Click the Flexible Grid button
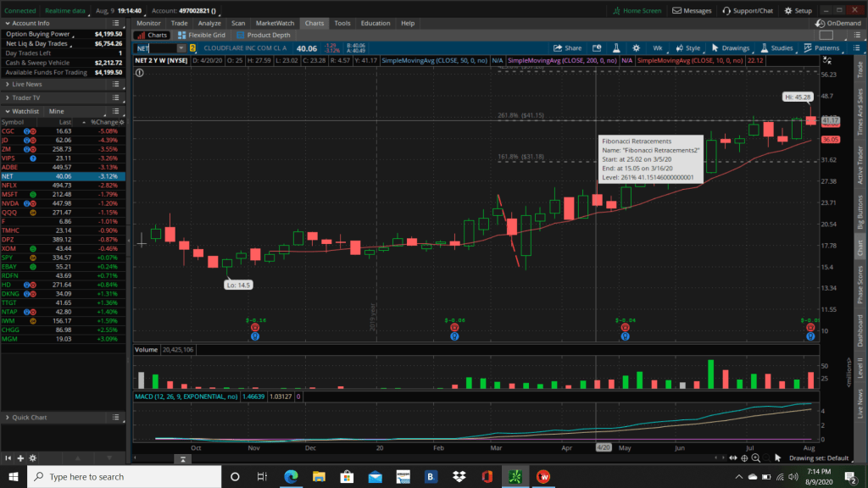 202,35
